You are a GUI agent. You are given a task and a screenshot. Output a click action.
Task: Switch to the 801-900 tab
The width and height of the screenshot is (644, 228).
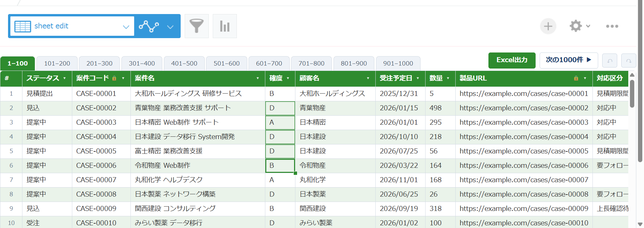[354, 64]
